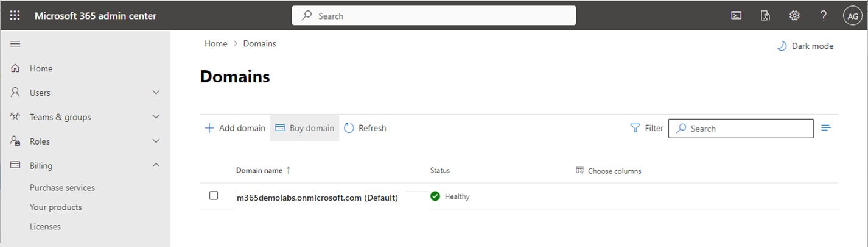Open the document icon beside Cloud Shell
The height and width of the screenshot is (247, 868).
point(766,16)
